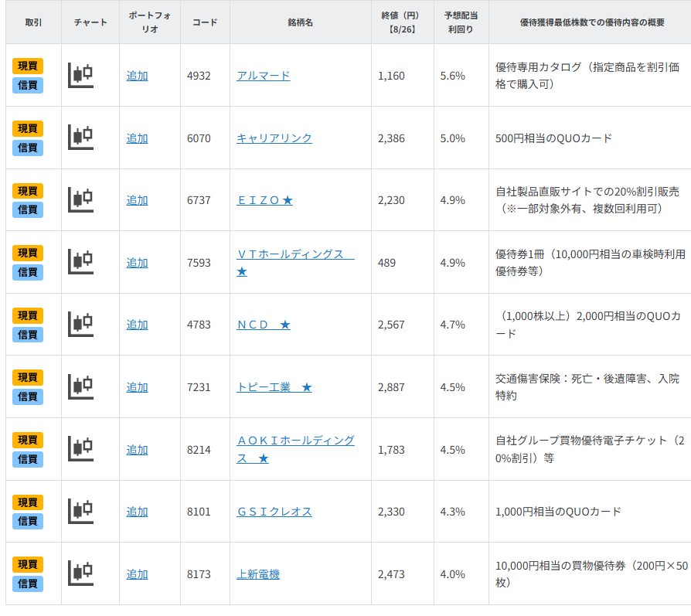The image size is (691, 616).
Task: Click the 信買 button for キャリアリンク
Action: point(28,148)
